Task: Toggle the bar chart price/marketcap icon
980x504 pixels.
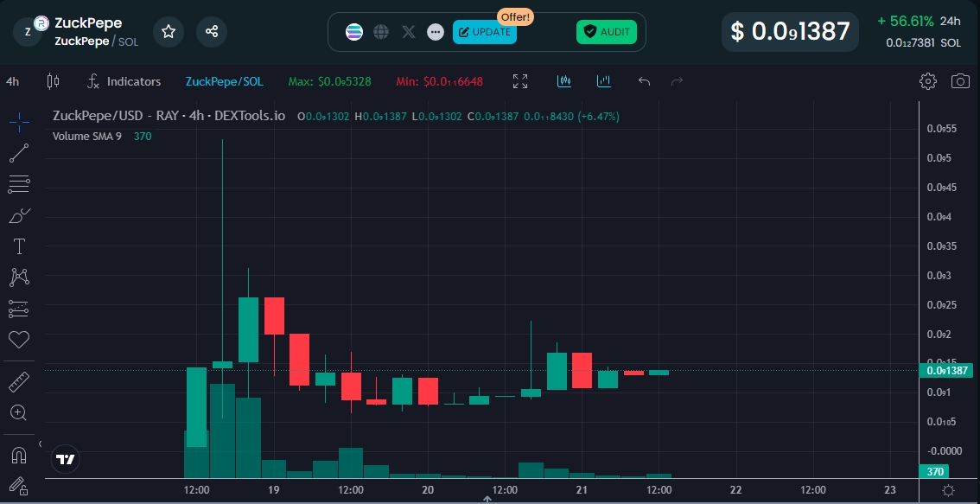Action: [x=604, y=81]
